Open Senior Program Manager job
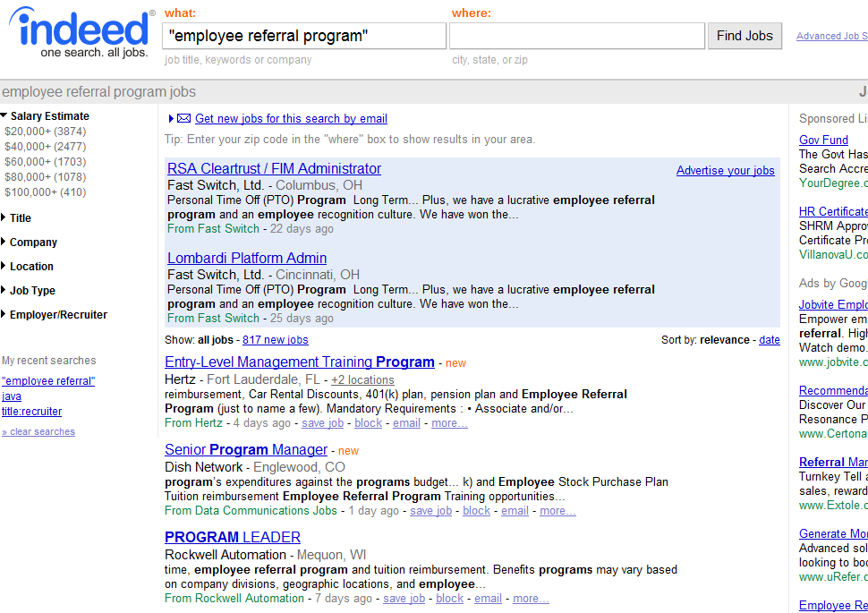Viewport: 868px width, 613px height. (x=246, y=449)
